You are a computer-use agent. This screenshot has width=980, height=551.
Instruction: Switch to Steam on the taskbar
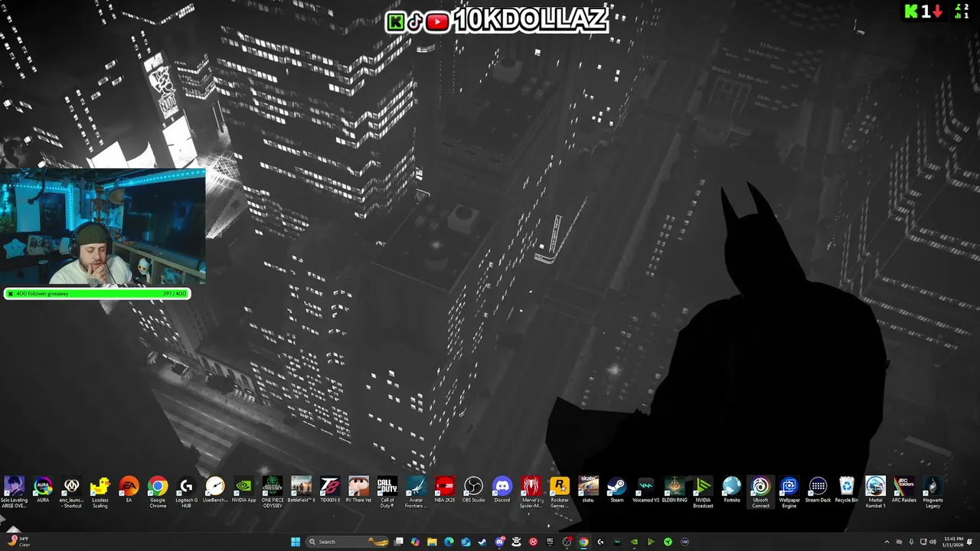tap(482, 542)
